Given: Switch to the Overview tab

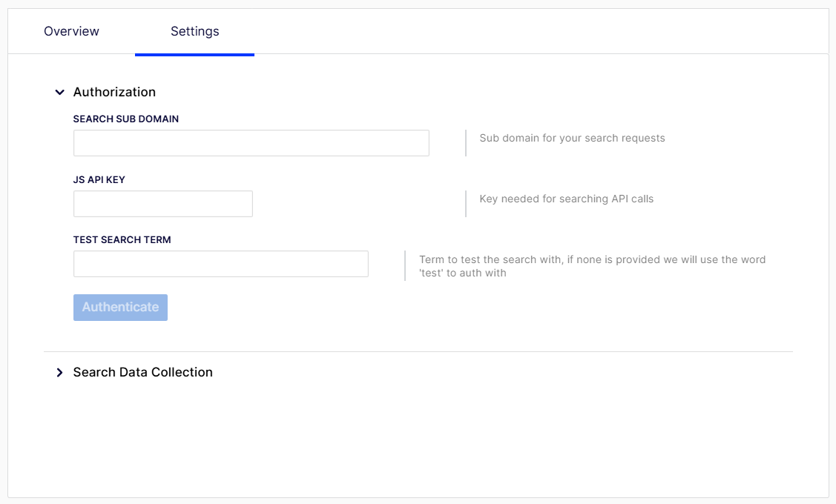Looking at the screenshot, I should coord(71,31).
